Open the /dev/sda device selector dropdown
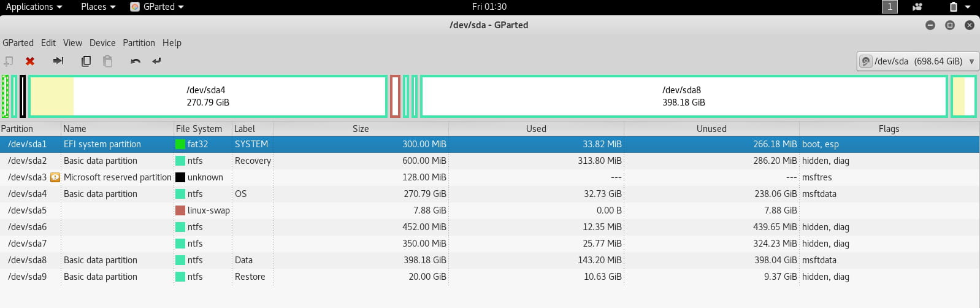 click(x=917, y=61)
